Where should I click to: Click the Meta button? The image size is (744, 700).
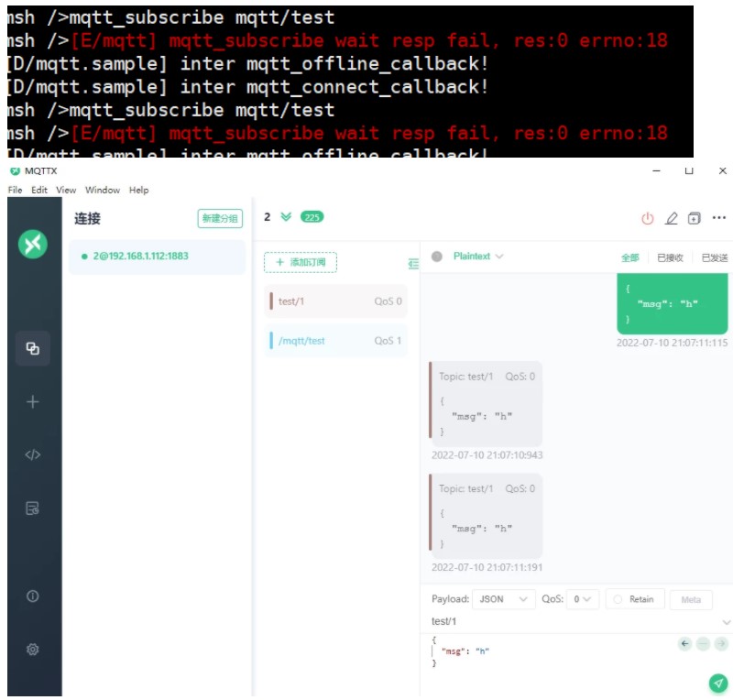pos(691,599)
